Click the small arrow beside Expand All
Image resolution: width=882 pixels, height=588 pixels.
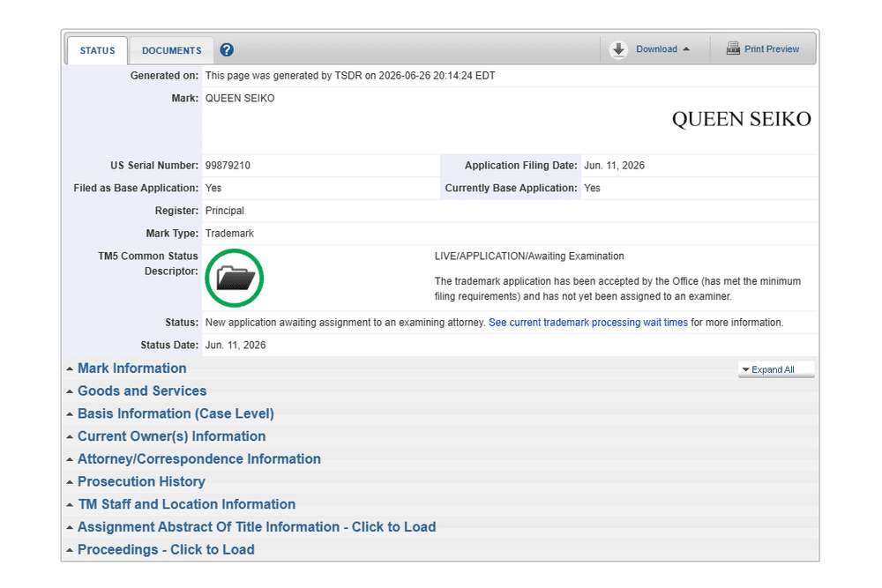(x=746, y=369)
